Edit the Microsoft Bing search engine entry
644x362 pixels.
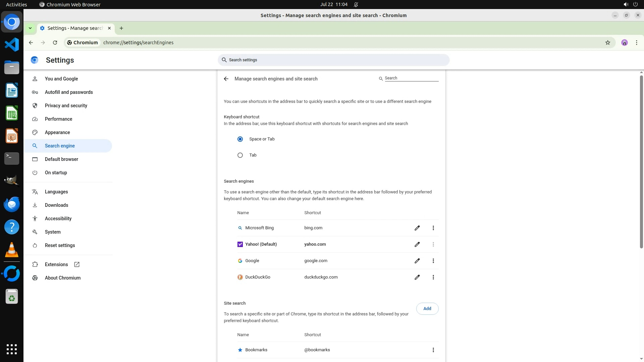pos(417,228)
